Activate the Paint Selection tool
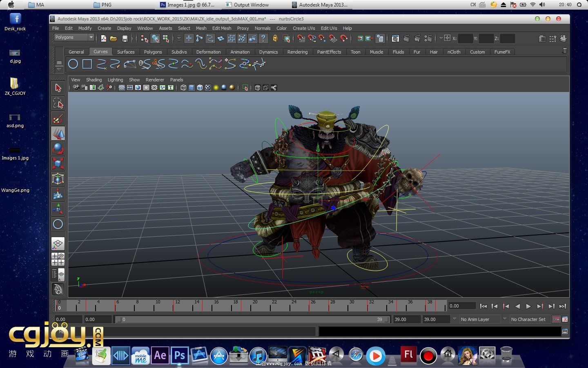The image size is (588, 368). (58, 118)
